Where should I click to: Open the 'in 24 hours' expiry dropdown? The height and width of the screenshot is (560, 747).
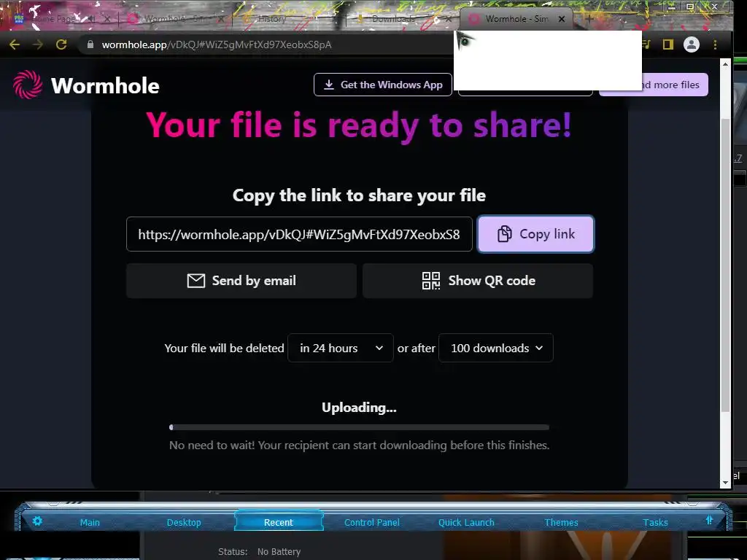click(x=341, y=348)
